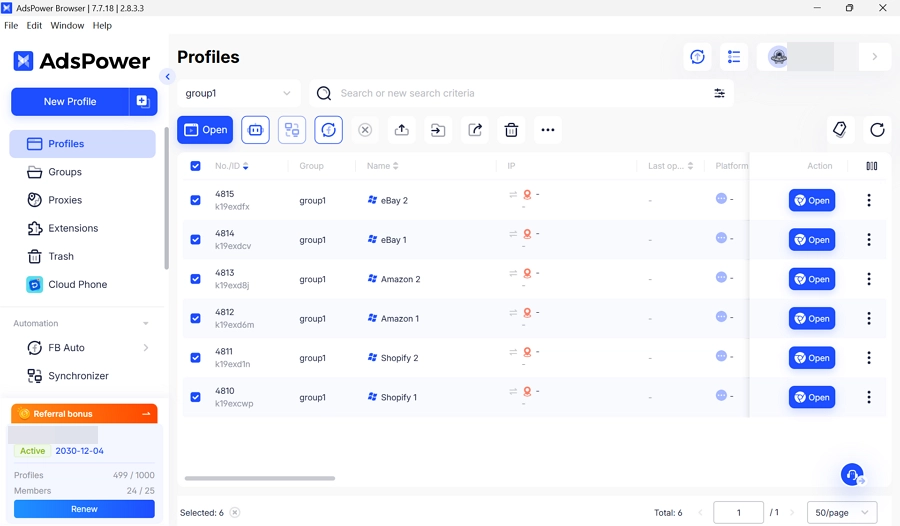The height and width of the screenshot is (526, 900).
Task: Click the trash delete icon in toolbar
Action: click(x=511, y=130)
